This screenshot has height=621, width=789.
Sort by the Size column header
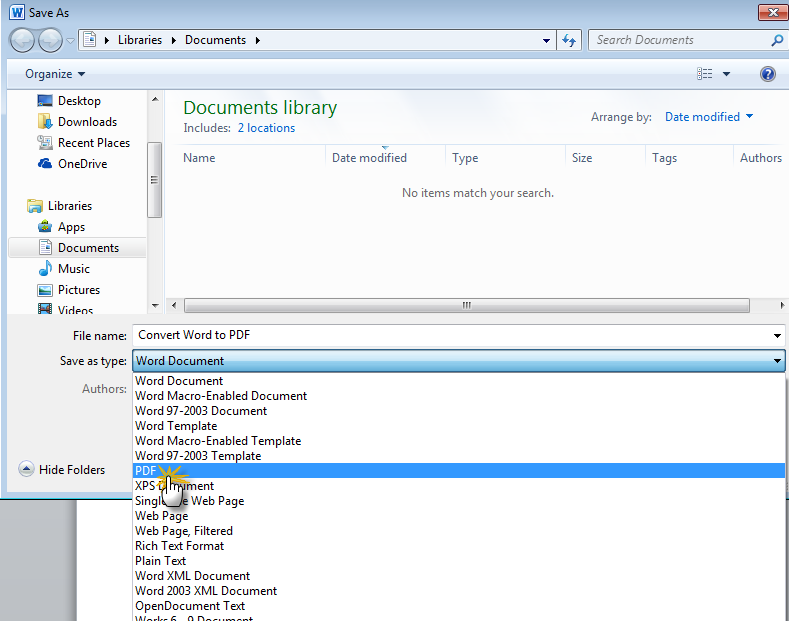[x=582, y=158]
